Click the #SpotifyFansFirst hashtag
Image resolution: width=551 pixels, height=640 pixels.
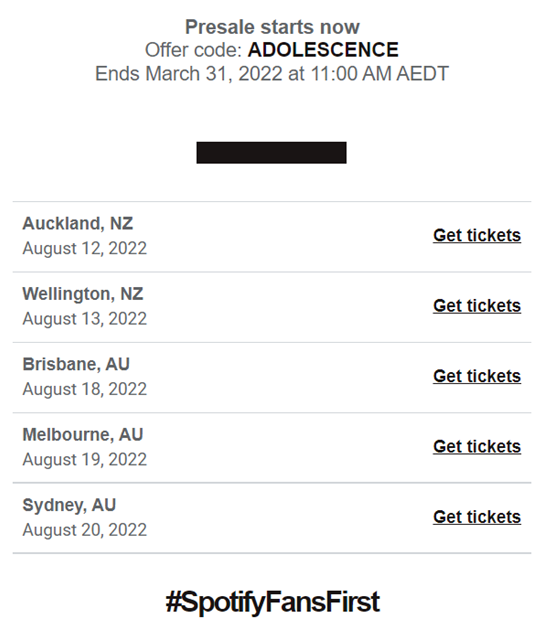(x=273, y=602)
